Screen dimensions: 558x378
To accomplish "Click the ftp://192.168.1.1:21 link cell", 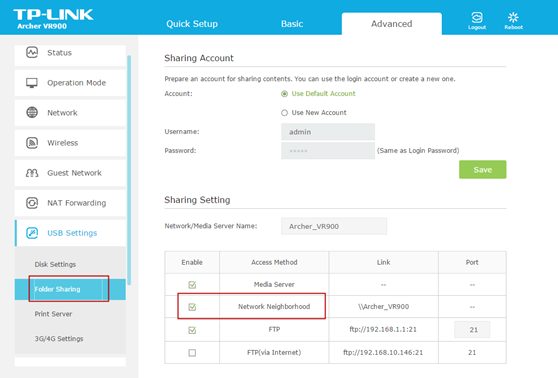I will (x=383, y=329).
